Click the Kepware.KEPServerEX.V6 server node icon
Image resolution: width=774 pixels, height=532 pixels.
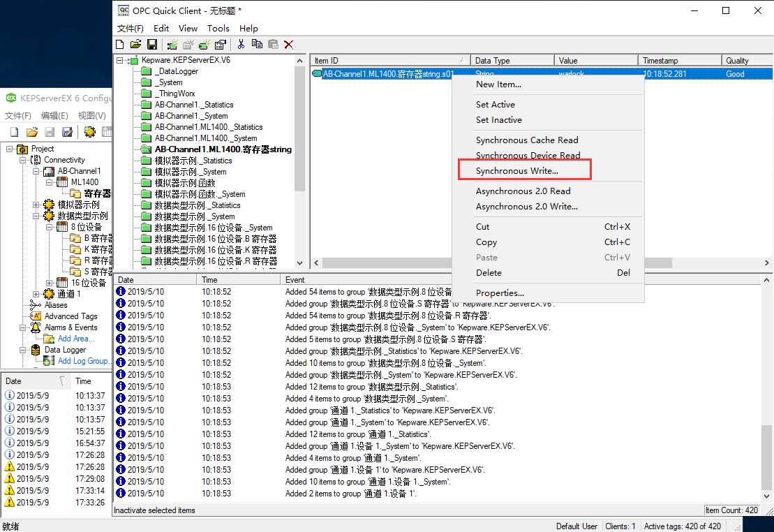133,60
